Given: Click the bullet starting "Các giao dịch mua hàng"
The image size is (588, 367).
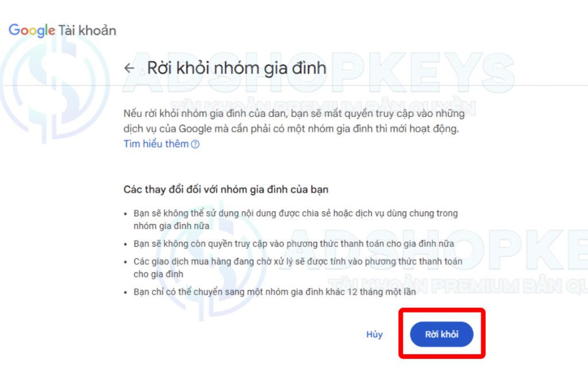Looking at the screenshot, I should [x=298, y=268].
